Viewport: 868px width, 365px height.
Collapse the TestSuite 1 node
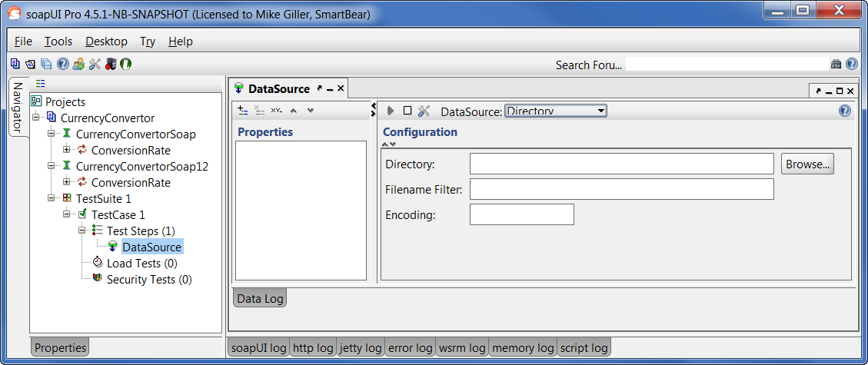click(x=52, y=198)
